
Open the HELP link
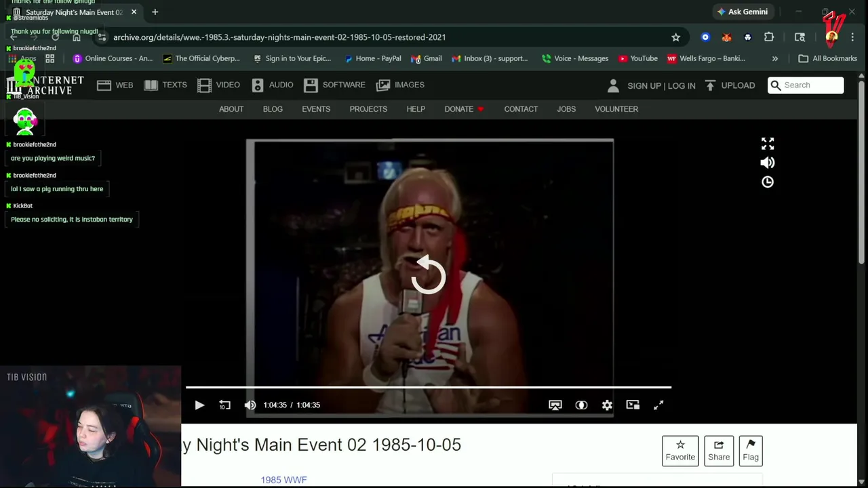(416, 109)
